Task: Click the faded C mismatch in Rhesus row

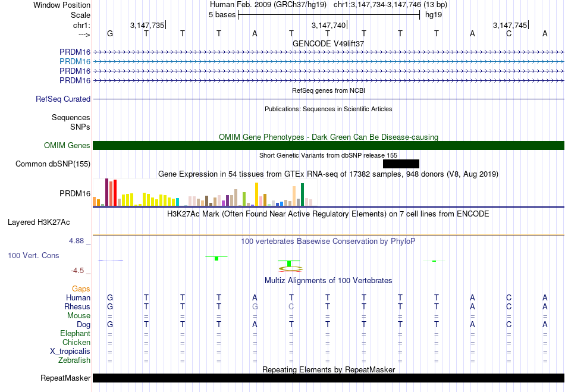Action: click(x=291, y=307)
